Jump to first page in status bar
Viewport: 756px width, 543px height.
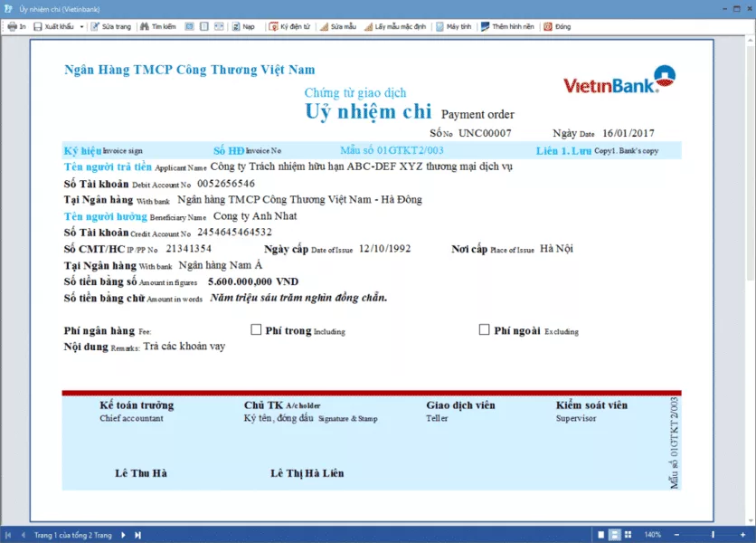[x=10, y=535]
